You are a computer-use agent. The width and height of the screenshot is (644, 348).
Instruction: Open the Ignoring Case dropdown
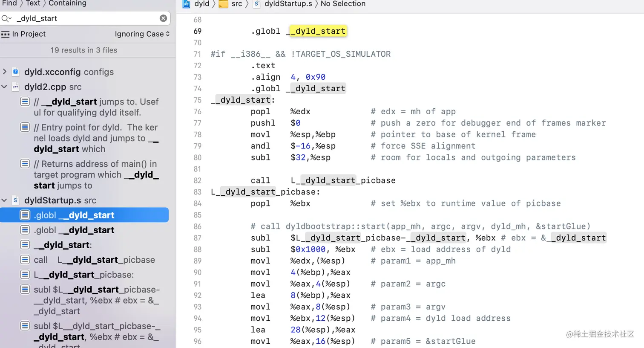pyautogui.click(x=142, y=34)
